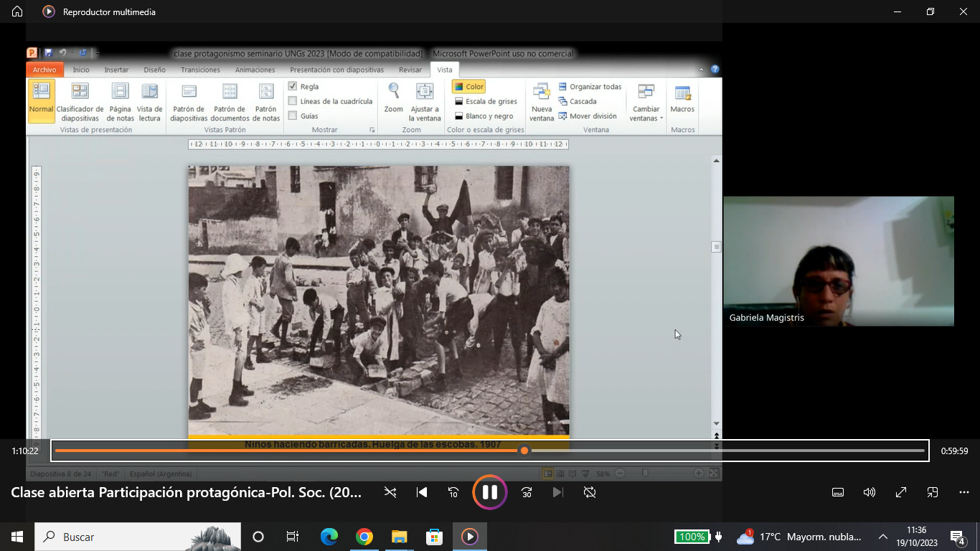Open more options ellipsis in player

tap(964, 492)
